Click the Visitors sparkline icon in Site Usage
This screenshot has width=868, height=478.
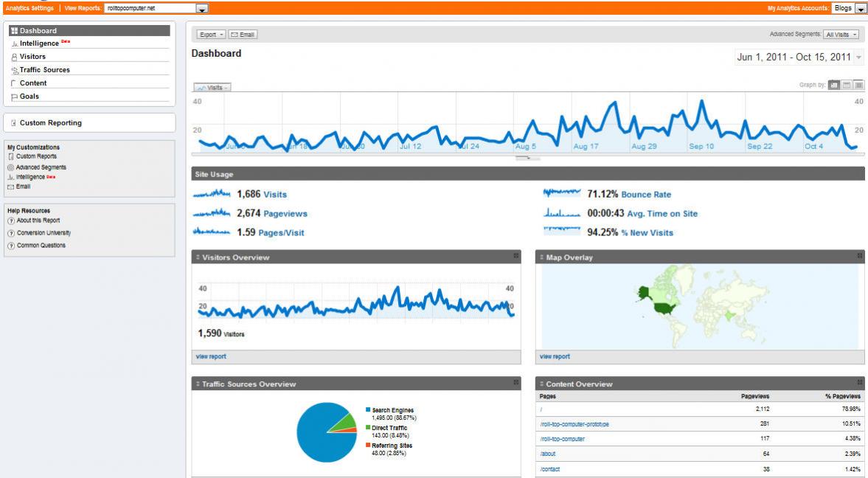click(x=212, y=194)
